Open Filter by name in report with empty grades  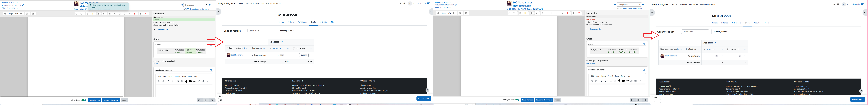pos(721,32)
